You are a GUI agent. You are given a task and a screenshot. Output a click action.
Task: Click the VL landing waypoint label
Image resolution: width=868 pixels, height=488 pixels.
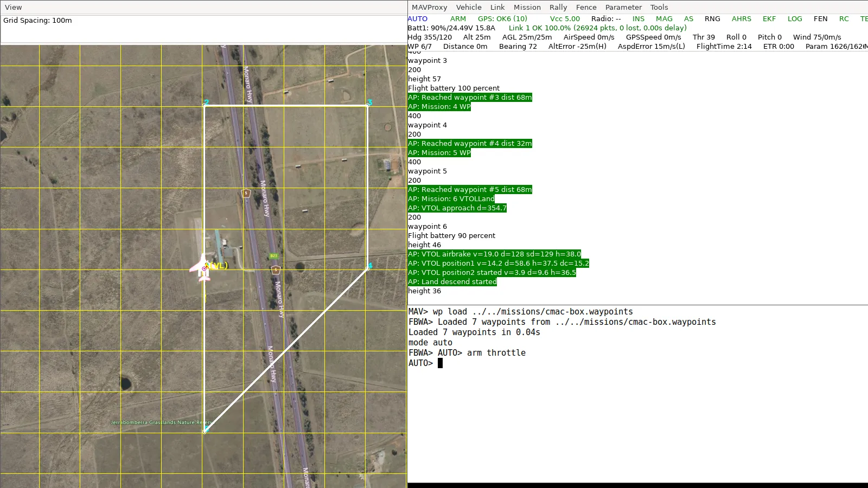click(218, 265)
